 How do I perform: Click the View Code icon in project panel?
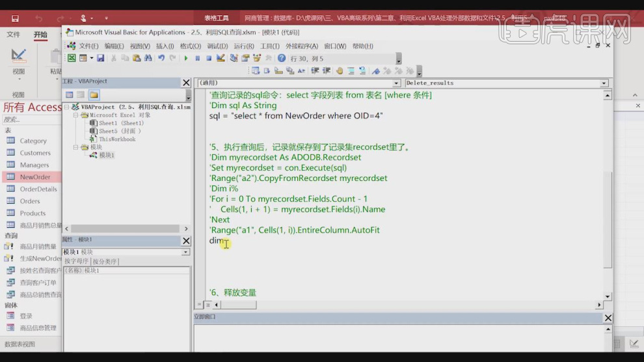(70, 95)
